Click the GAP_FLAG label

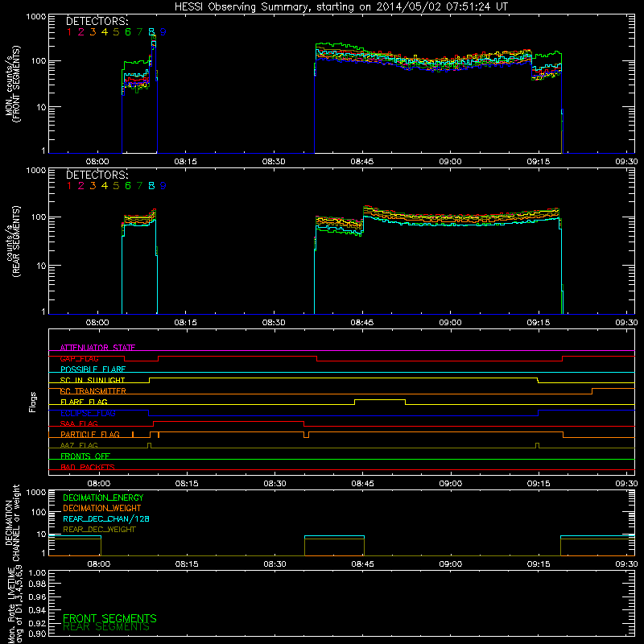point(79,358)
